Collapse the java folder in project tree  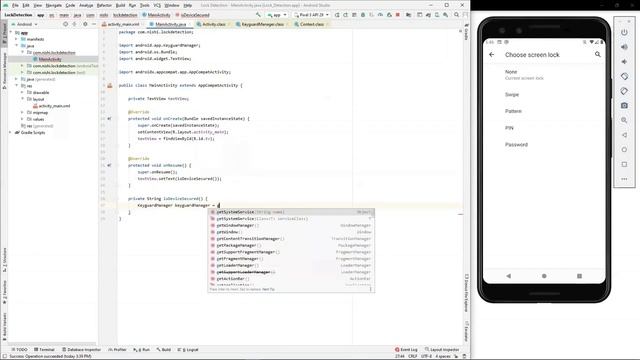(x=17, y=46)
